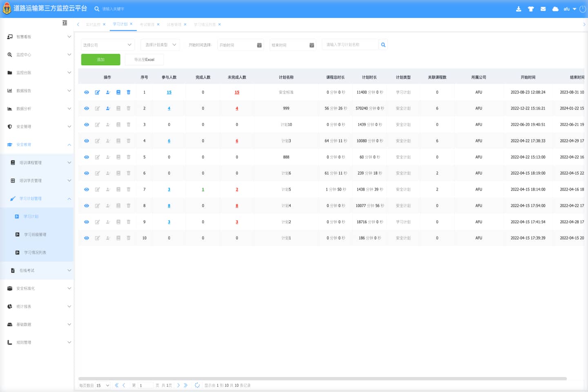Click the magnifier search icon beside plan name field
588x392 pixels.
point(383,45)
